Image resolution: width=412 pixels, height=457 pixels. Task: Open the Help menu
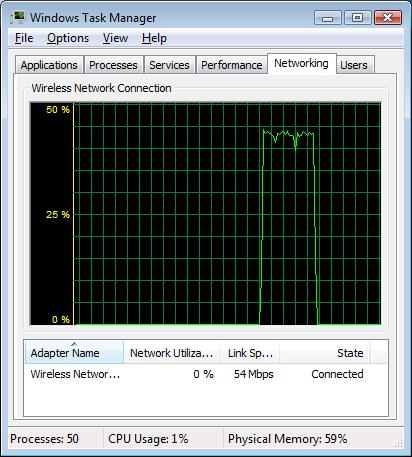[154, 38]
